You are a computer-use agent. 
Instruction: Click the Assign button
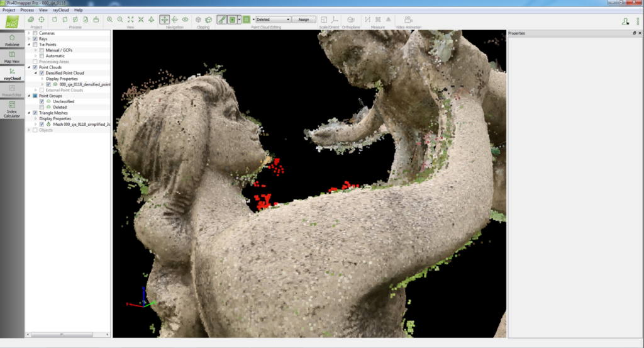304,20
